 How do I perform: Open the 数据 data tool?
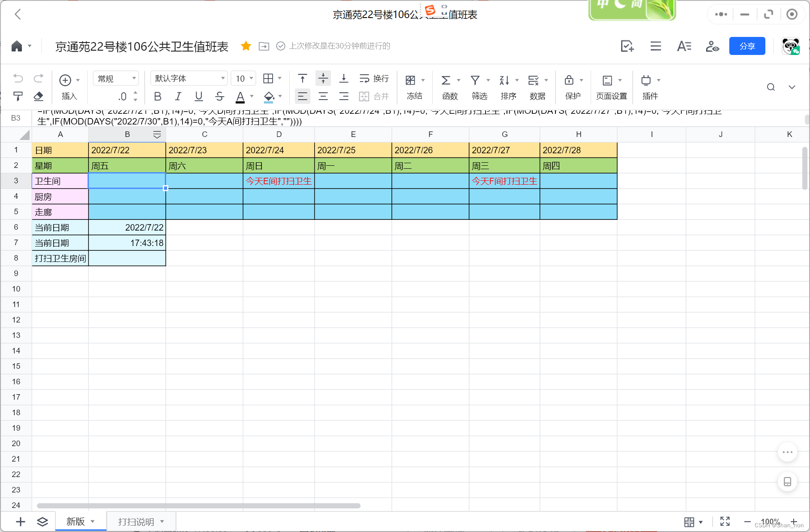pyautogui.click(x=537, y=88)
